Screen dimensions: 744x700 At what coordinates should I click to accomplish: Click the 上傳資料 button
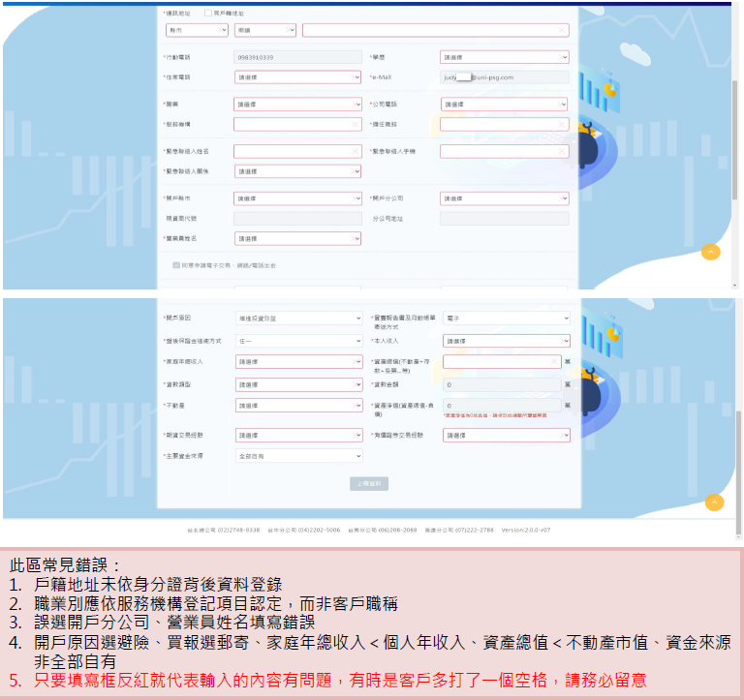coord(368,483)
